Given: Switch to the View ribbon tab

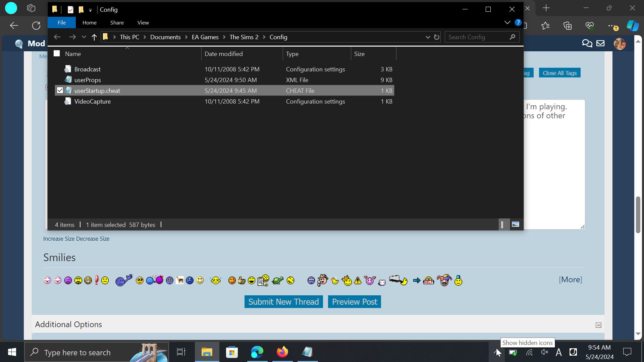Looking at the screenshot, I should 143,22.
